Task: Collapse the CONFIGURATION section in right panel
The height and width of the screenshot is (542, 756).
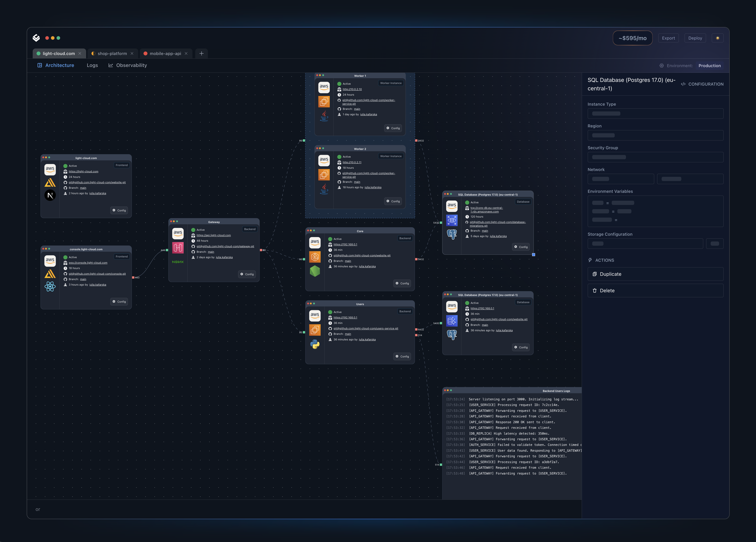Action: 702,84
